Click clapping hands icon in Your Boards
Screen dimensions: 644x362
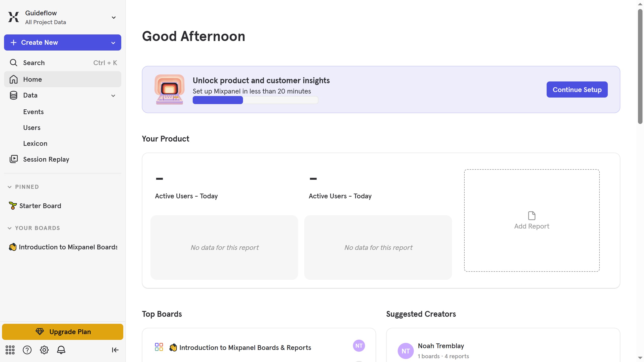[x=13, y=247]
